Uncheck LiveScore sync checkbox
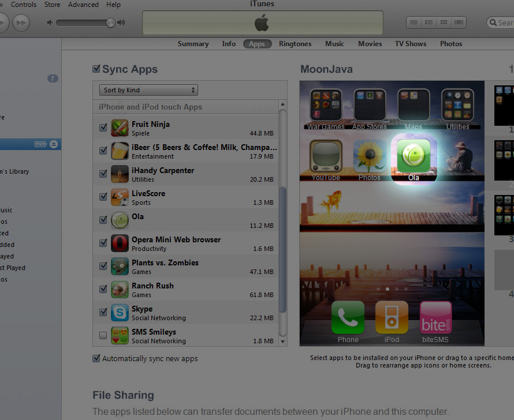The width and height of the screenshot is (514, 420). pos(103,196)
